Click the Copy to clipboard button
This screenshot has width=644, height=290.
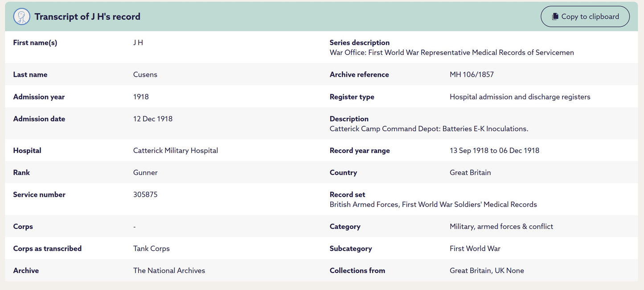pyautogui.click(x=585, y=17)
